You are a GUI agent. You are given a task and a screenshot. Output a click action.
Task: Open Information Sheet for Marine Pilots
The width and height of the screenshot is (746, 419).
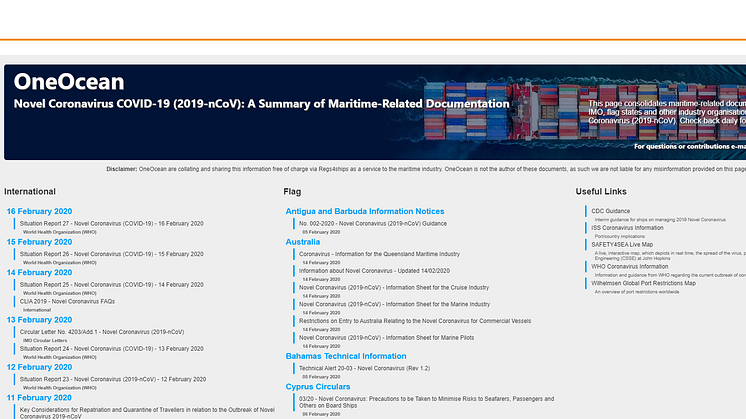386,338
